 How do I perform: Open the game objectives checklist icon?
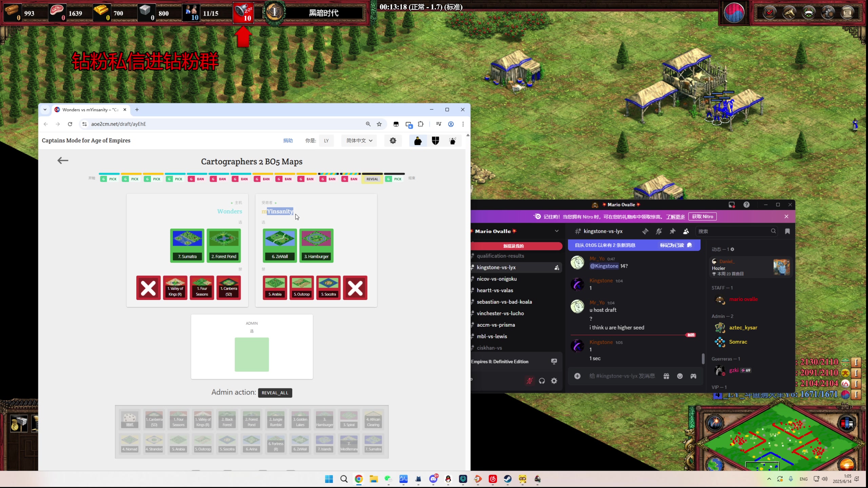pyautogui.click(x=770, y=13)
